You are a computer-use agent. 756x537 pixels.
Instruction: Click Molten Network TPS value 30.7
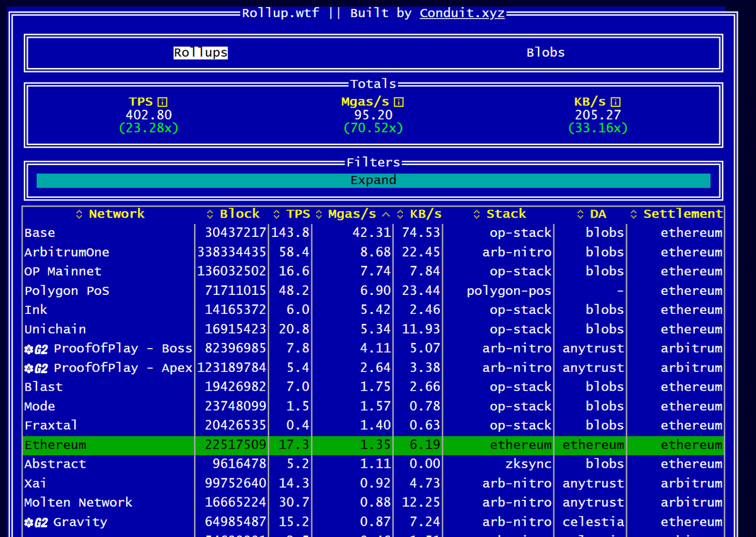tap(294, 503)
